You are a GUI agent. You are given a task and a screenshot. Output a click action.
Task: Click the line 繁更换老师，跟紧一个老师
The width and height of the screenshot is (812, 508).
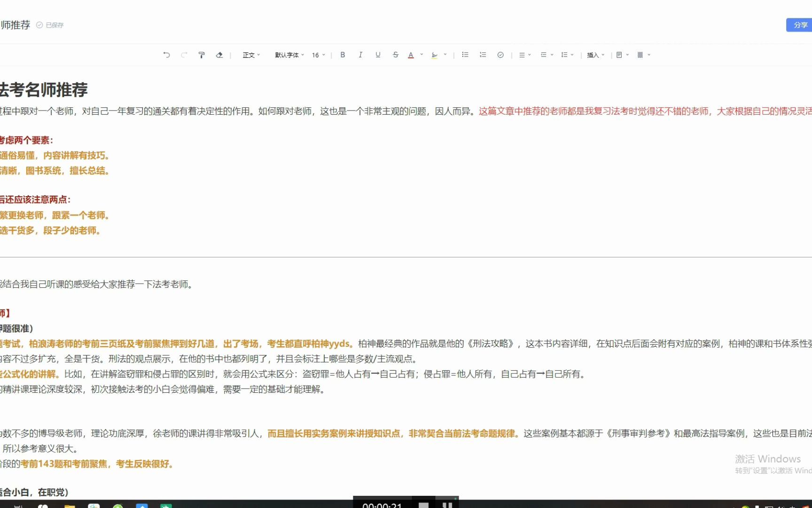[x=55, y=215]
